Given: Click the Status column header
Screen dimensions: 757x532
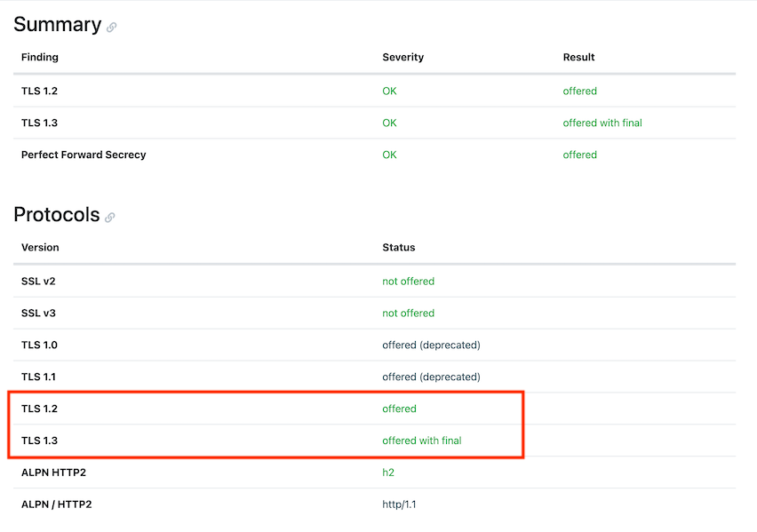Looking at the screenshot, I should (399, 247).
